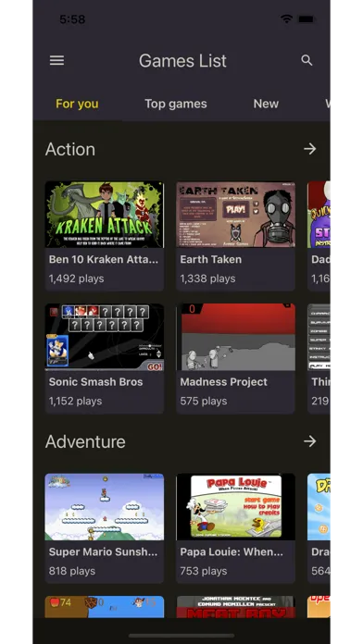Select the 575 plays text
Image resolution: width=363 pixels, height=644 pixels.
pos(204,401)
